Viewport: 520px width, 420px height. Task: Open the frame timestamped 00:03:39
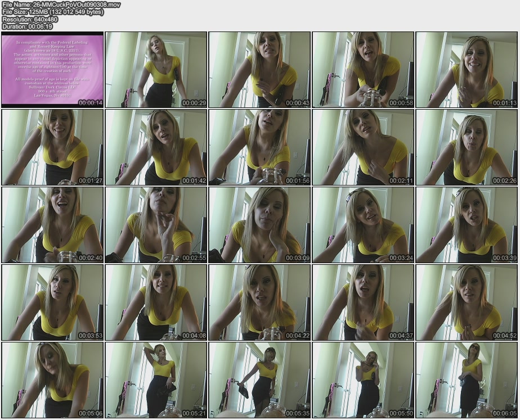(x=467, y=225)
